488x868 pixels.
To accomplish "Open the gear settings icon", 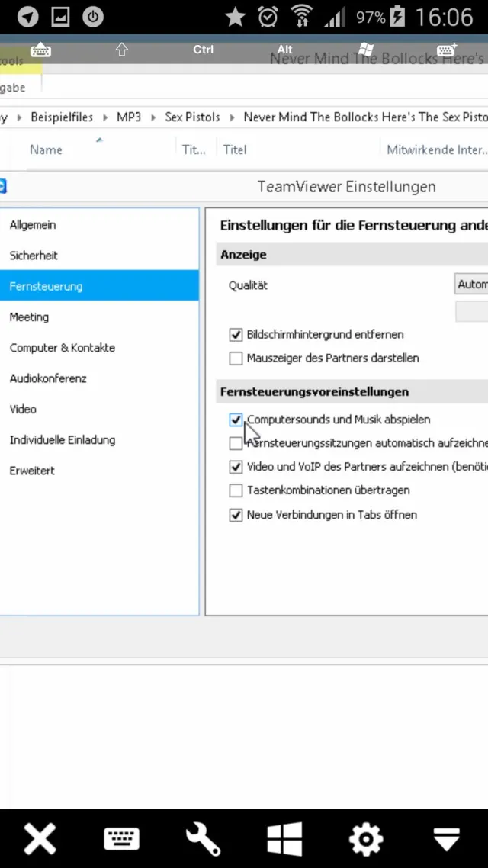I will pyautogui.click(x=366, y=840).
